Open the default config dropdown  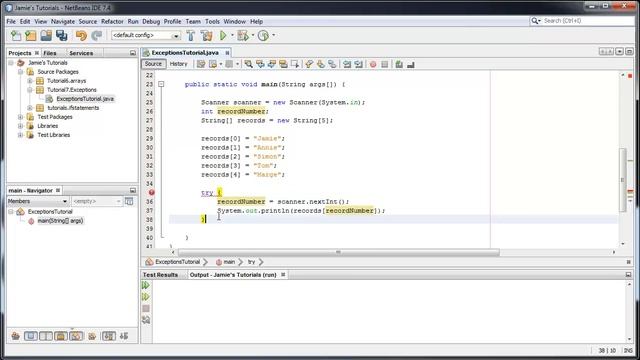pos(176,36)
